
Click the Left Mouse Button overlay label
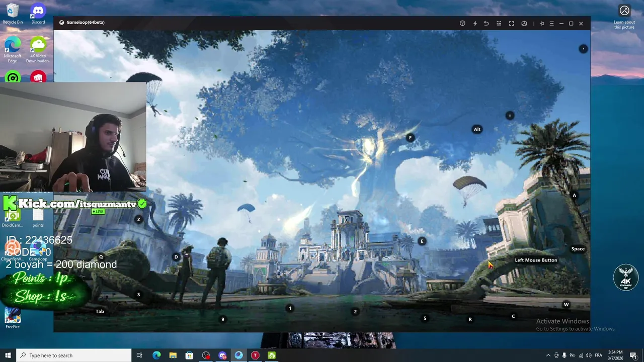pos(536,260)
